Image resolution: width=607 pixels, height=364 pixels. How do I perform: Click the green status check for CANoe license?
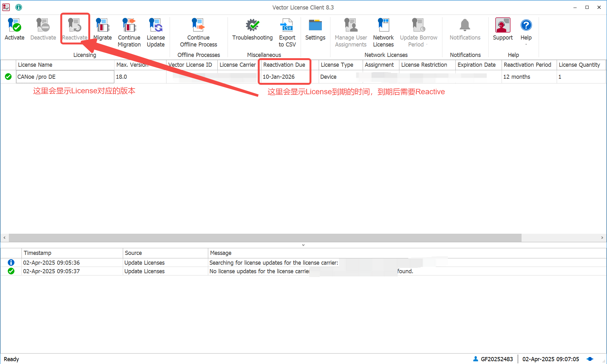click(x=8, y=77)
